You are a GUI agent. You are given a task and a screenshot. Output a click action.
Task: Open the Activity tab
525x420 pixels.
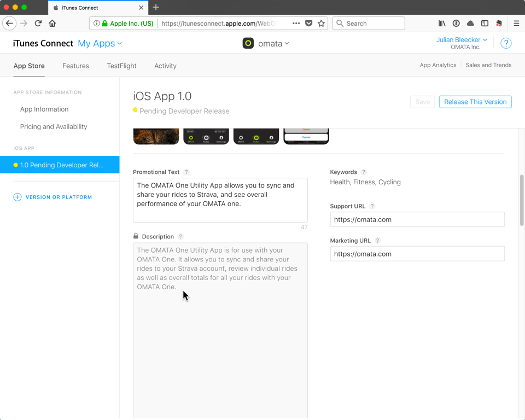(x=165, y=66)
